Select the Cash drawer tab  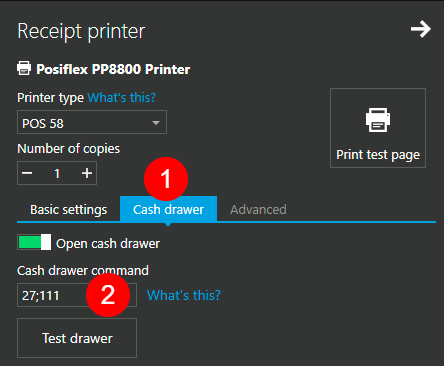(x=168, y=209)
